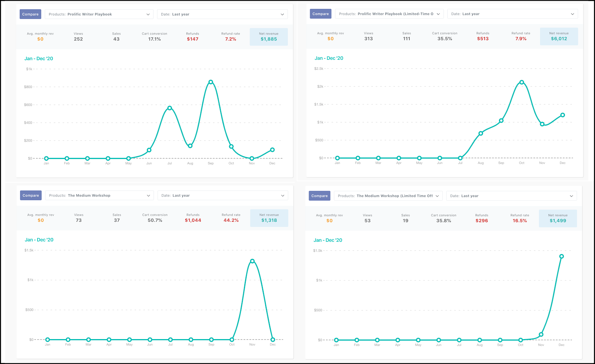Viewport: 595px width, 364px height.
Task: Click Dec peak point on Medium Workshop Limited Time chart
Action: tap(562, 256)
